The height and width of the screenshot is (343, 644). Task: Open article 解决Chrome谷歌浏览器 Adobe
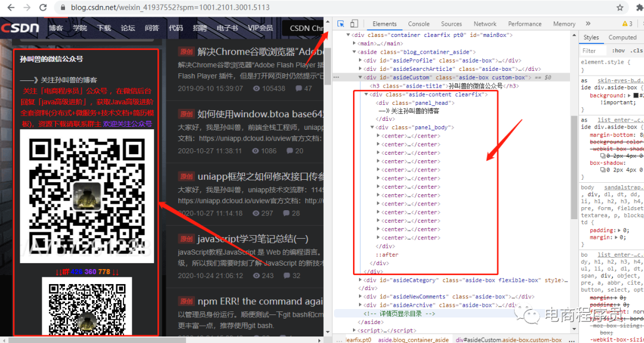pyautogui.click(x=261, y=52)
